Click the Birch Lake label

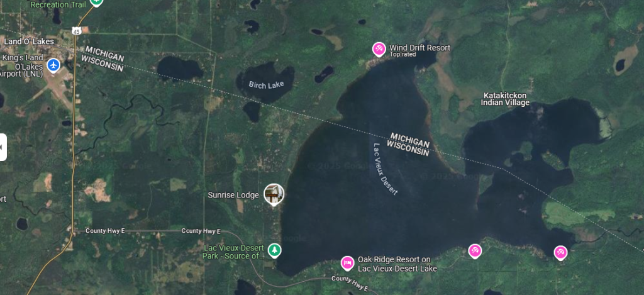[x=266, y=85]
